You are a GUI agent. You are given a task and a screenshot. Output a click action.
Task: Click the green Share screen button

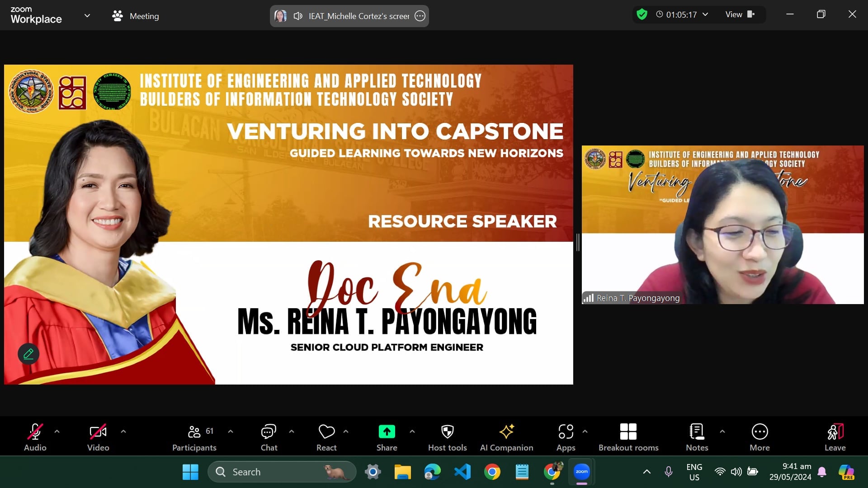pos(387,437)
